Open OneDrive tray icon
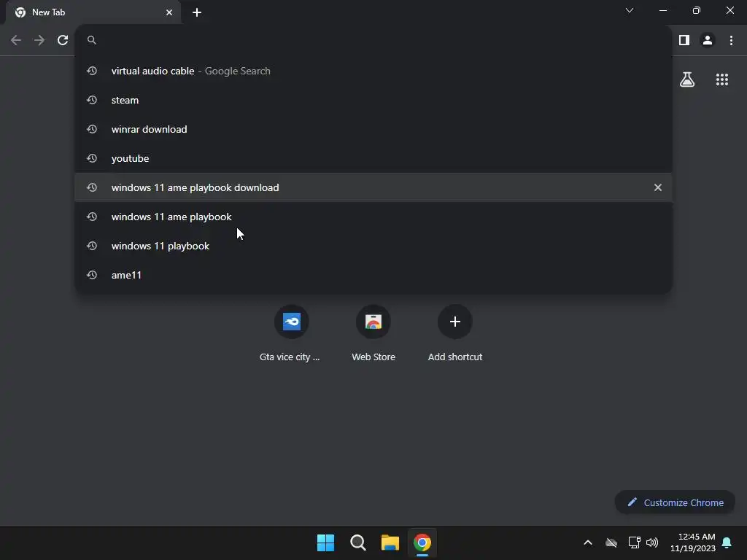 coord(611,542)
